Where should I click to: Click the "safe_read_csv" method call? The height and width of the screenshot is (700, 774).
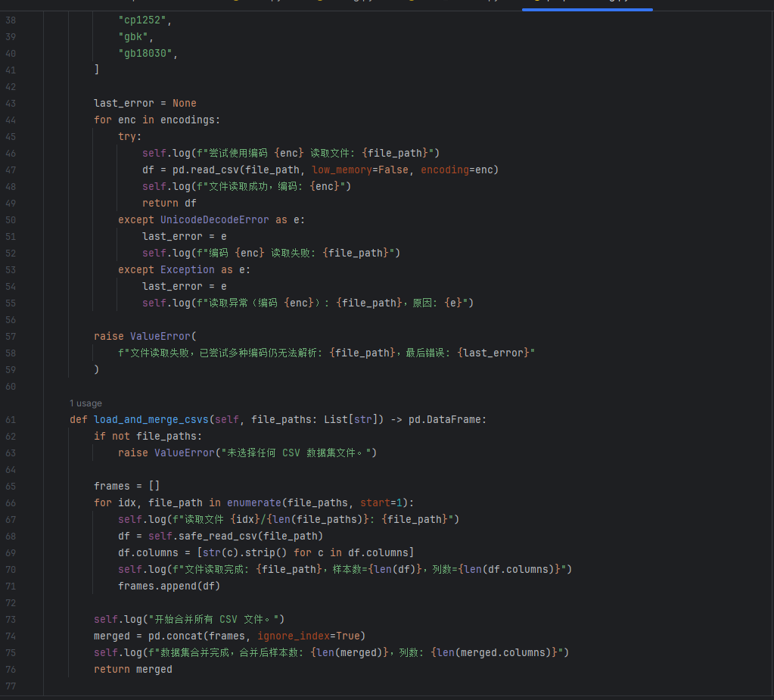pos(218,536)
